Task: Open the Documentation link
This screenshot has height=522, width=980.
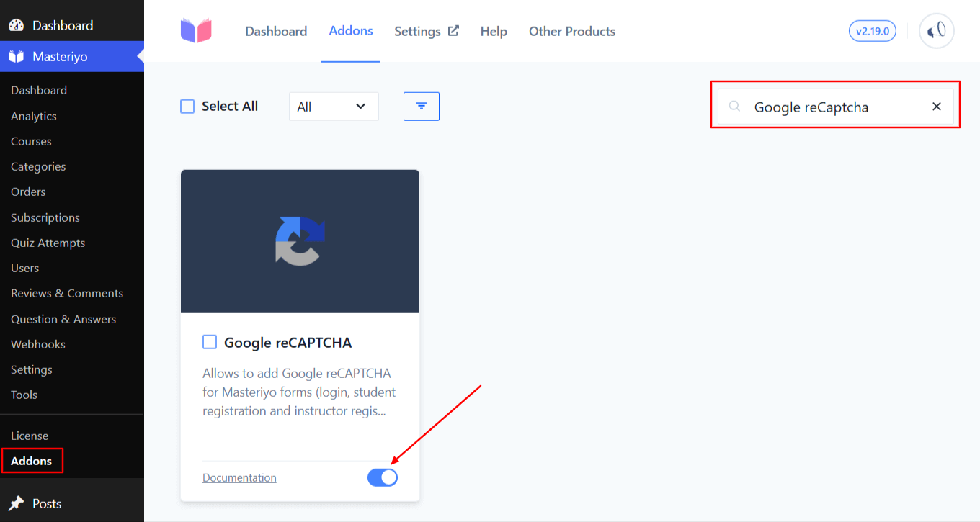Action: [x=239, y=478]
